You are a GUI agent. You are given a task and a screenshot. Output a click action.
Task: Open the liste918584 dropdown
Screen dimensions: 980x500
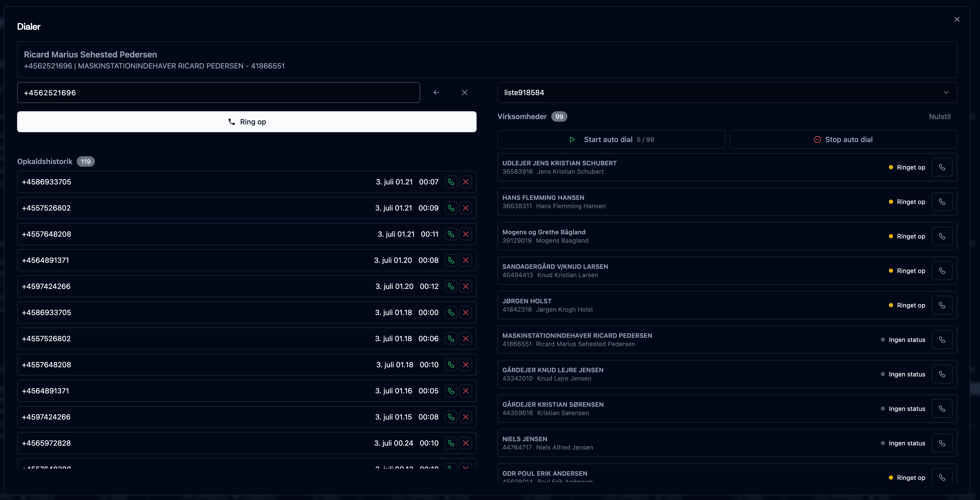coord(723,92)
